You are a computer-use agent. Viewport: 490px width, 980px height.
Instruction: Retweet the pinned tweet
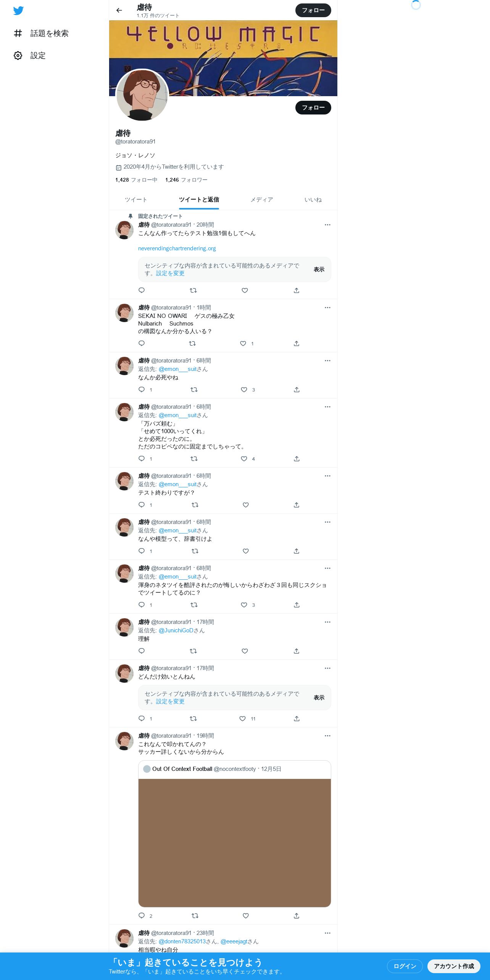coord(193,290)
